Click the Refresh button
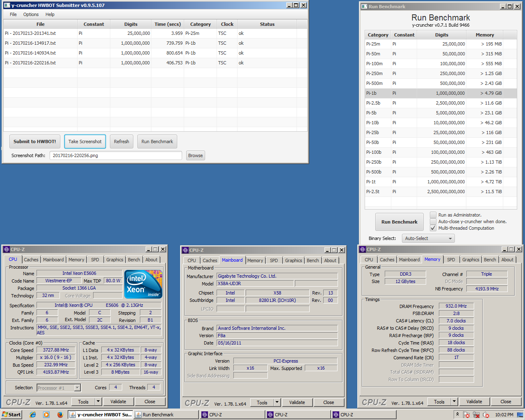Screen dimensions: 525x420 coord(121,142)
